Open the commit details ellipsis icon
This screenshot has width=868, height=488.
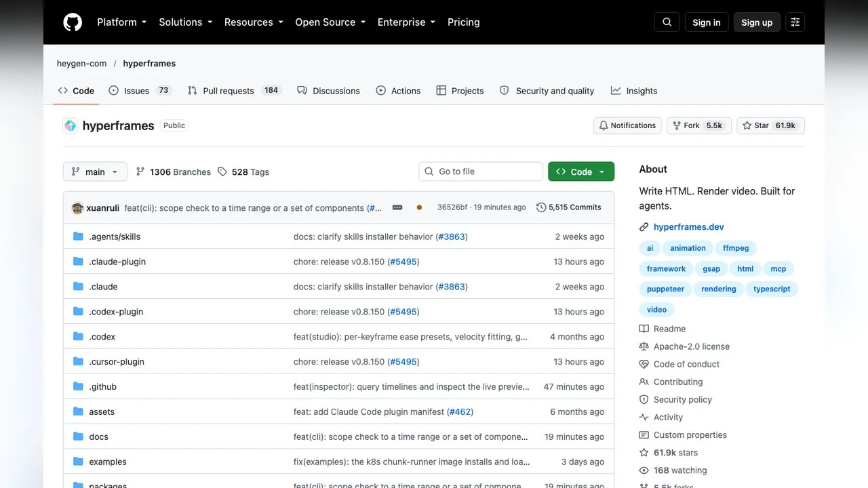pos(397,207)
